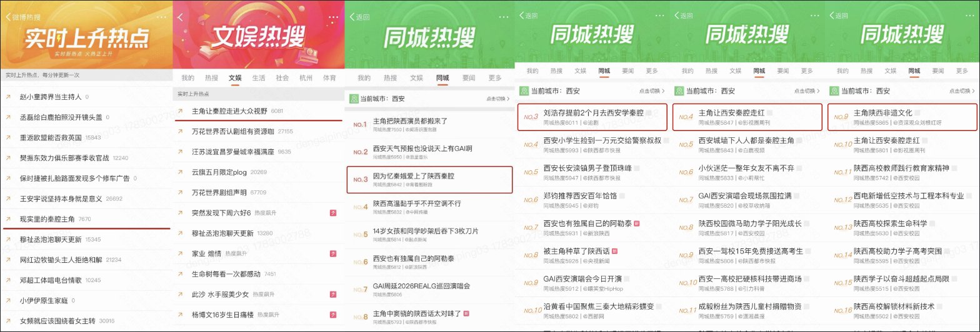
Task: Select 热搜 tab under the 文娱热搜 banner
Action: [211, 78]
